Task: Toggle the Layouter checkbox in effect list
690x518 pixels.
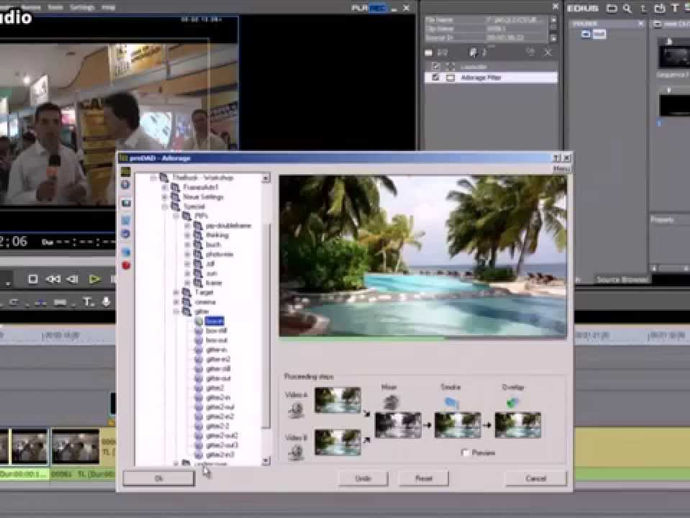Action: [436, 66]
